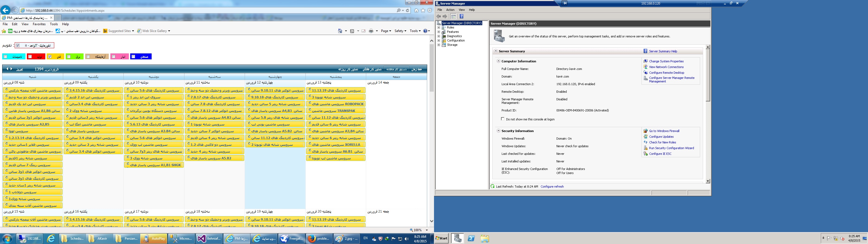Open the View Network Connections link
Viewport: 868px width, 244px height.
point(666,67)
